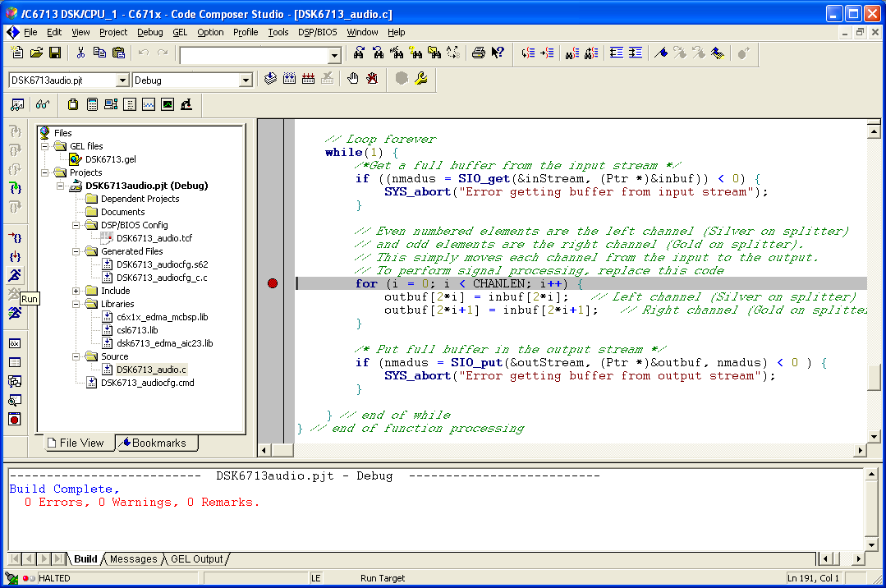Viewport: 886px width, 588px height.
Task: Click the Open file folder icon
Action: [36, 53]
